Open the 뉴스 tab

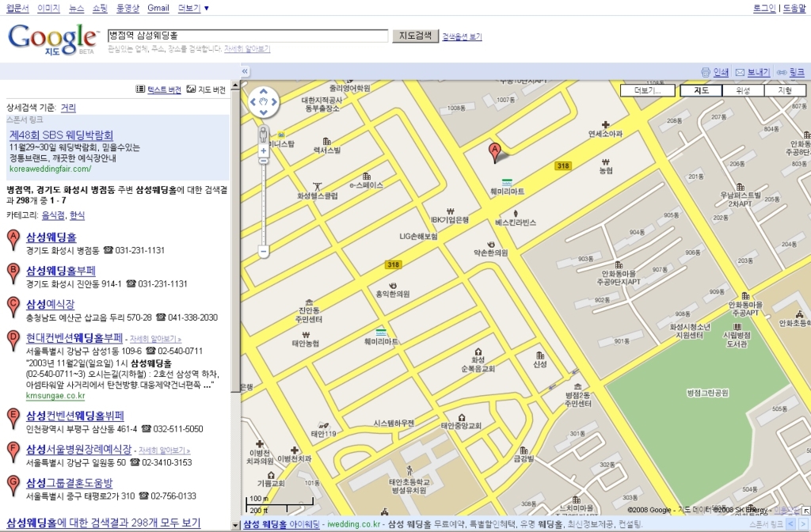click(x=77, y=8)
